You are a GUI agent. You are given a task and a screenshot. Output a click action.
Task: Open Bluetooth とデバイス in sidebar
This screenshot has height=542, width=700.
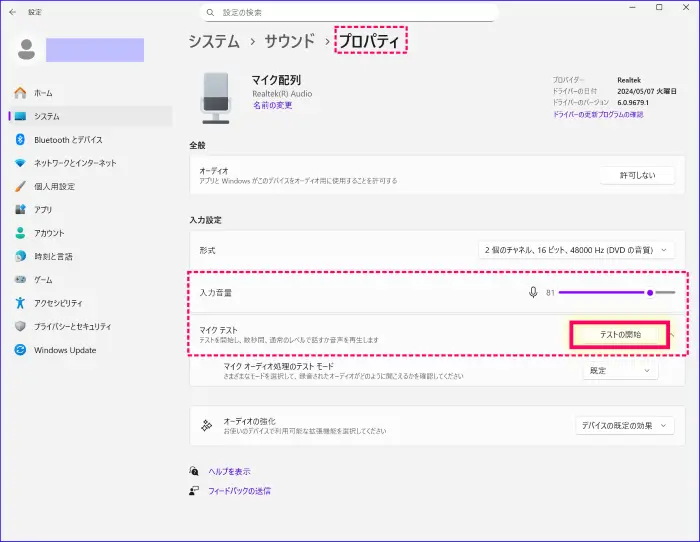point(67,140)
